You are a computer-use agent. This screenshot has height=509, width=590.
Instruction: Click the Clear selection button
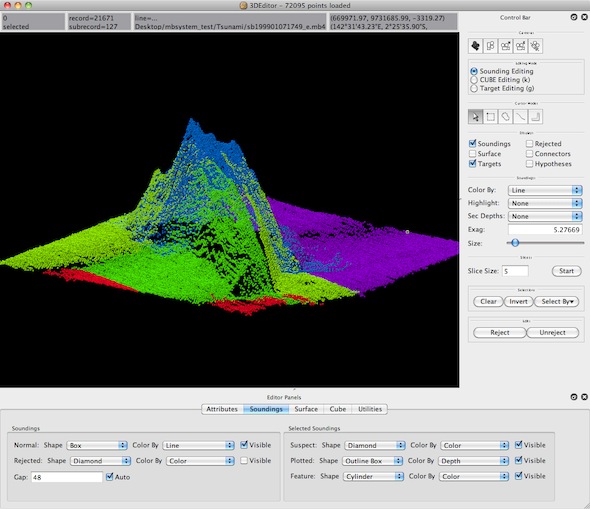coord(488,301)
